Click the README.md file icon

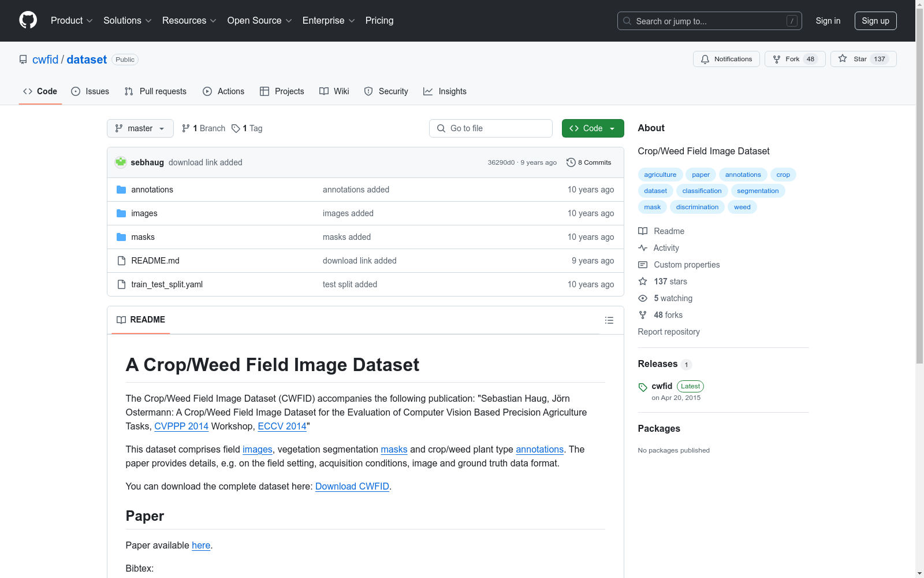[121, 261]
